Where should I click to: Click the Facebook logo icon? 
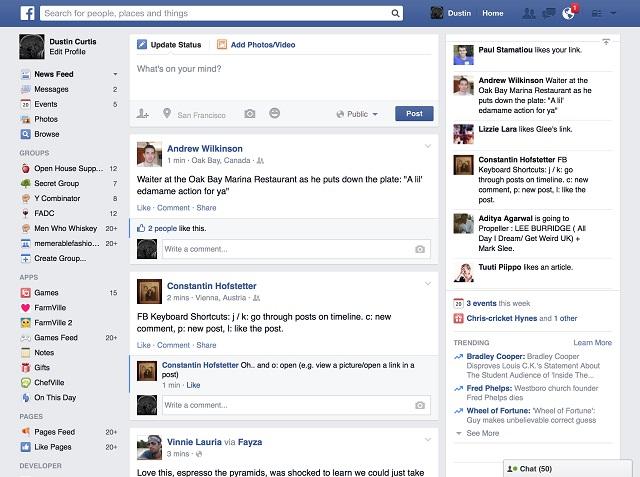pyautogui.click(x=28, y=13)
